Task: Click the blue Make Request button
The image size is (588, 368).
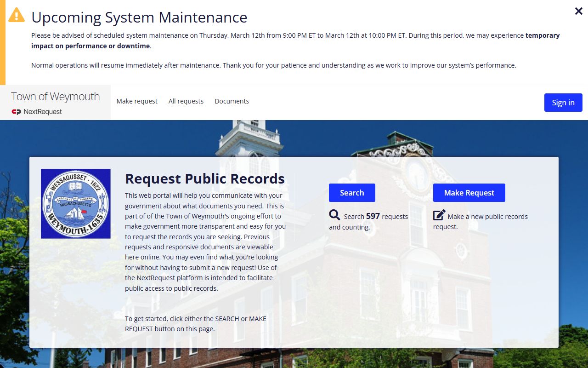Action: [469, 193]
